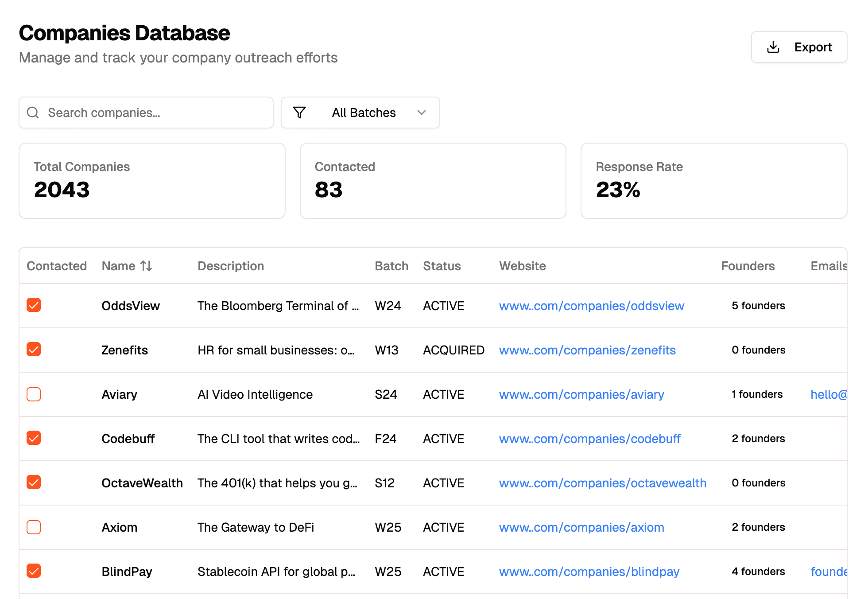Click the Axiom company name
The image size is (868, 599).
119,527
